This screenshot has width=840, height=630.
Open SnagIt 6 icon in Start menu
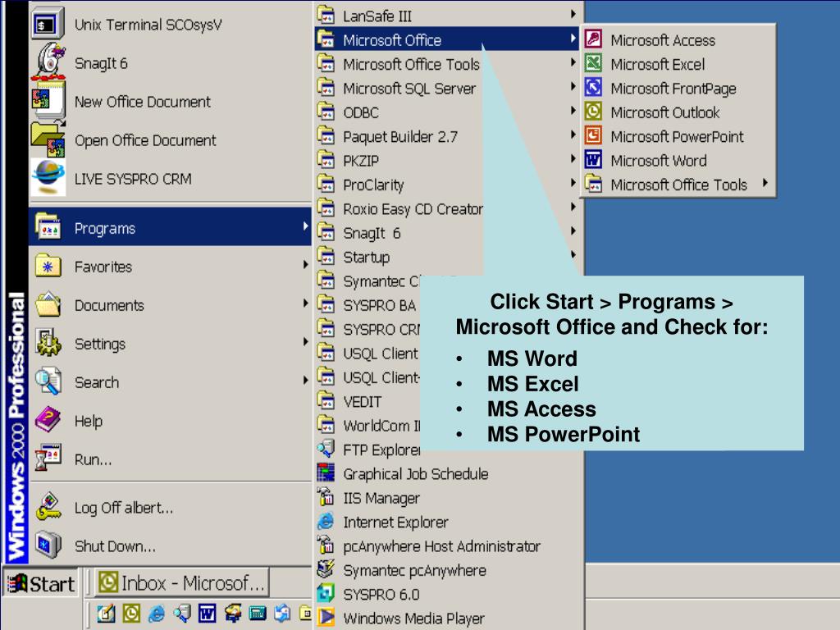[x=50, y=62]
